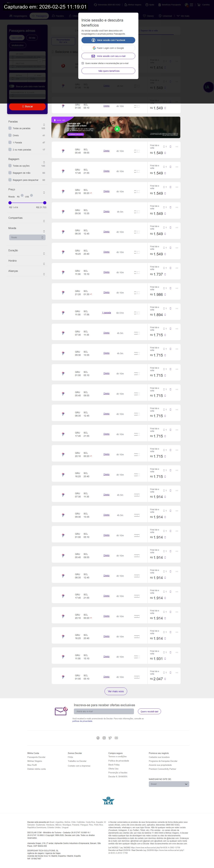Click the Ajuda help icon
The width and height of the screenshot is (214, 868).
click(147, 5)
